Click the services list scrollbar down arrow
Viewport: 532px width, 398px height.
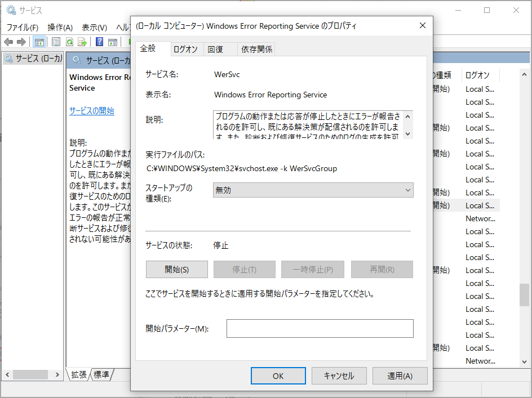(x=524, y=362)
